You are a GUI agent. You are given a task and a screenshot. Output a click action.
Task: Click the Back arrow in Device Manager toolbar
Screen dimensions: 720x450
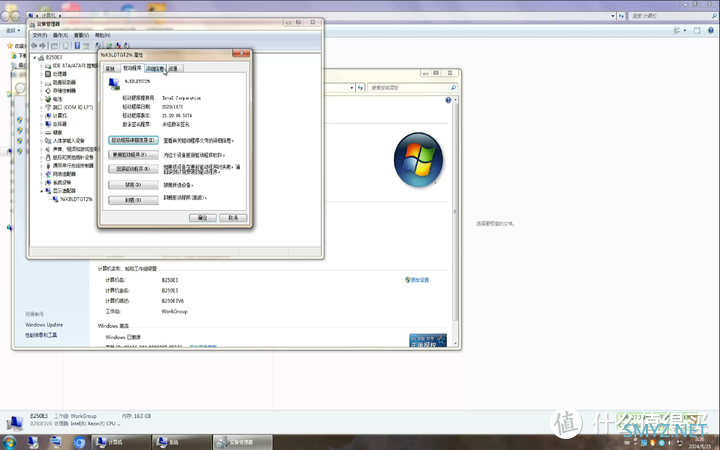34,45
